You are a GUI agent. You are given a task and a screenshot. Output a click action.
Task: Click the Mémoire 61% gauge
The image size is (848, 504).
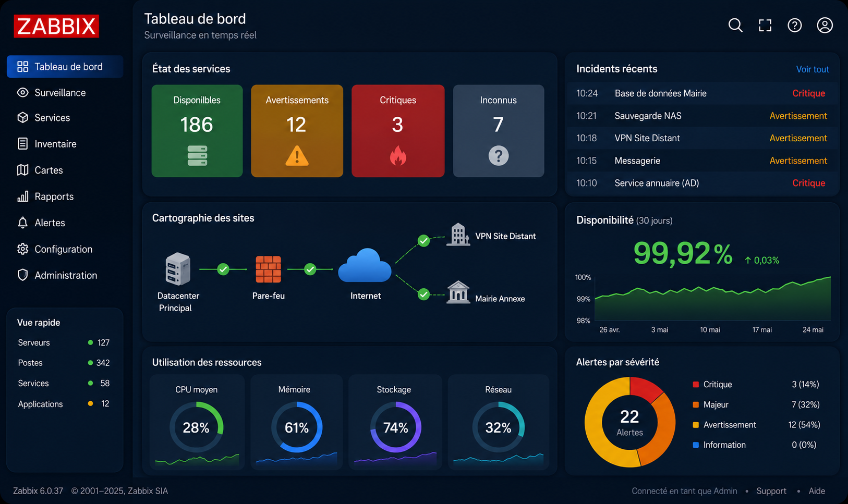point(297,427)
